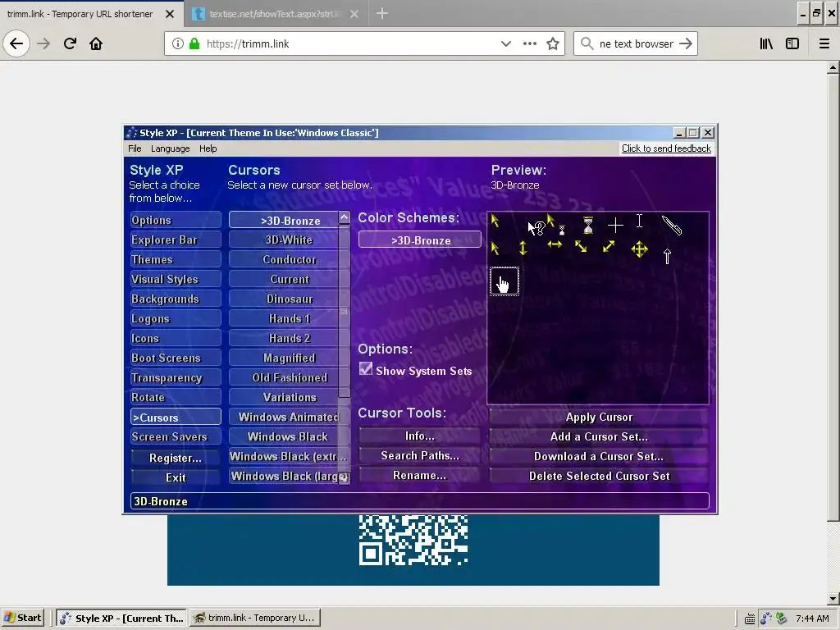Click the Rename cursor button
This screenshot has width=840, height=630.
pyautogui.click(x=419, y=476)
